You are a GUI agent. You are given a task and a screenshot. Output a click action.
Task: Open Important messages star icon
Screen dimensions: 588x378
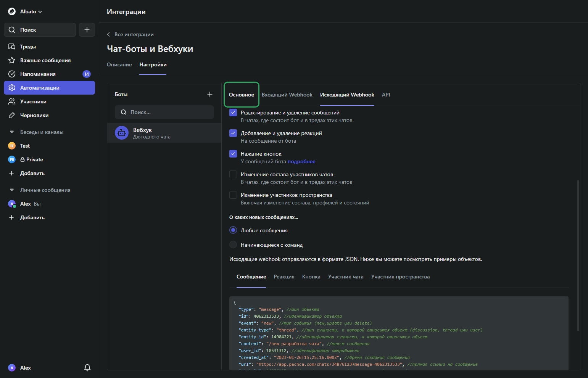12,60
